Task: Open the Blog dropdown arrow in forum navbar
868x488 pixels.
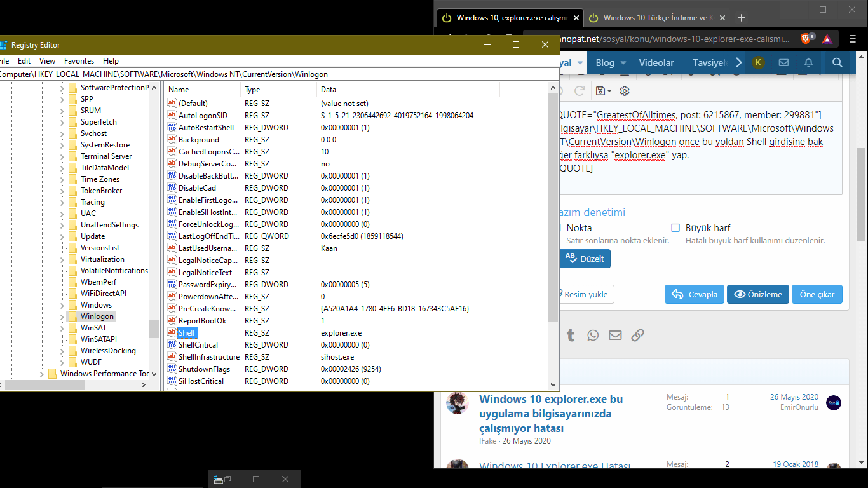Action: click(x=623, y=63)
